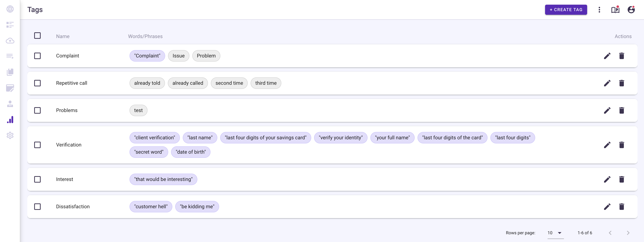This screenshot has width=644, height=242.
Task: Open the settings gear in sidebar
Action: tap(10, 136)
